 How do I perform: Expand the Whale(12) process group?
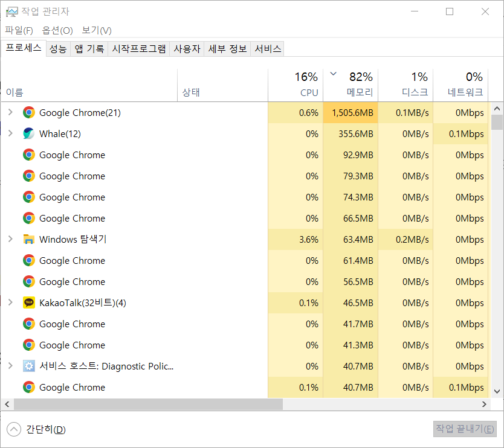10,133
